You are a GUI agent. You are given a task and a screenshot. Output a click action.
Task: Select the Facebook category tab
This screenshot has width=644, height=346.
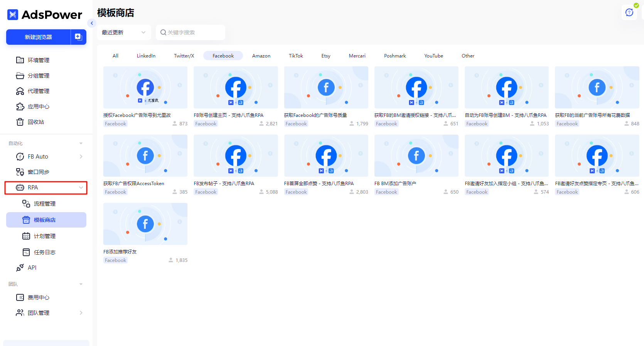223,56
